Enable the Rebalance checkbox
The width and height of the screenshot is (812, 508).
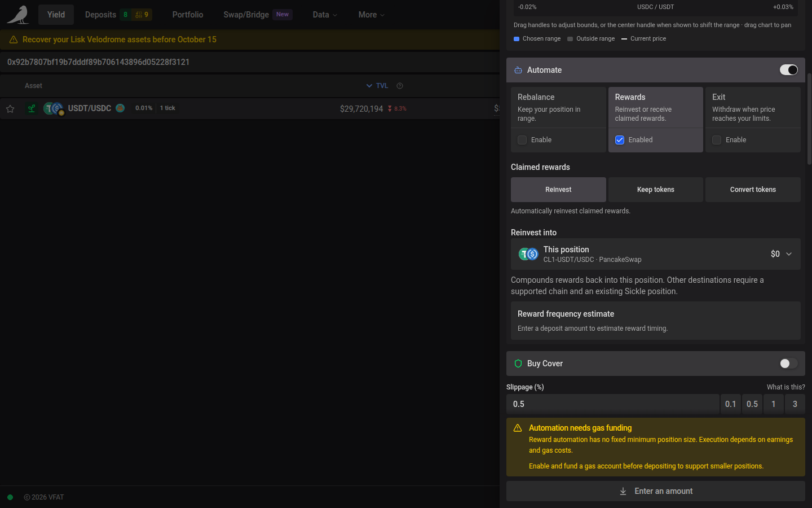[x=522, y=140]
